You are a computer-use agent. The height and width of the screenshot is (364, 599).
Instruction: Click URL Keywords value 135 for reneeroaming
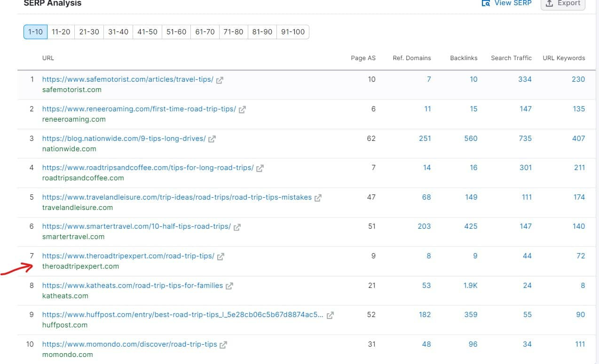(x=579, y=109)
